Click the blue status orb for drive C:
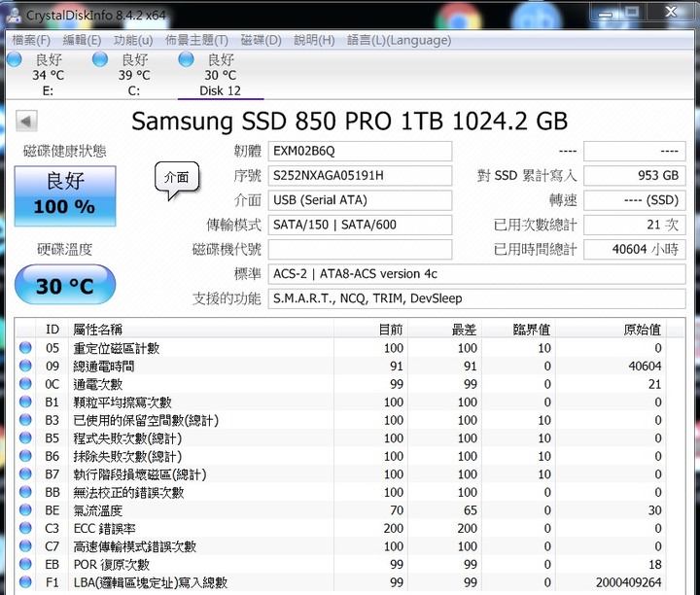Screen dimensions: 700x595 pyautogui.click(x=100, y=59)
